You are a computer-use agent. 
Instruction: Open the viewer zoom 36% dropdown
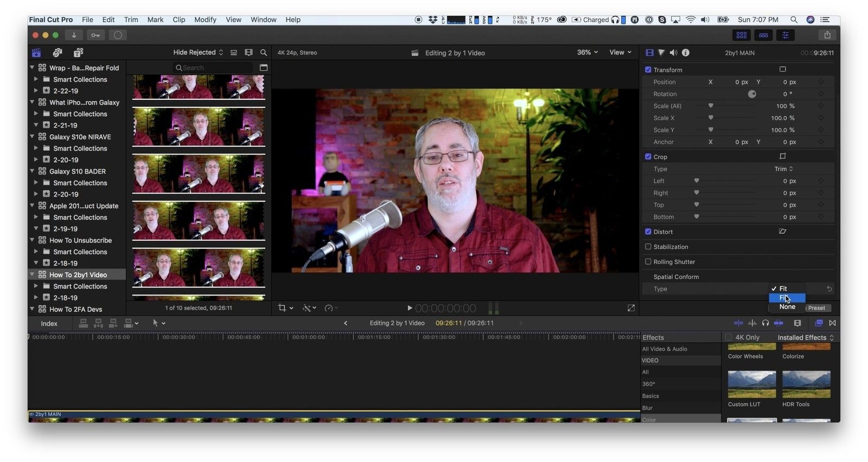click(x=587, y=53)
